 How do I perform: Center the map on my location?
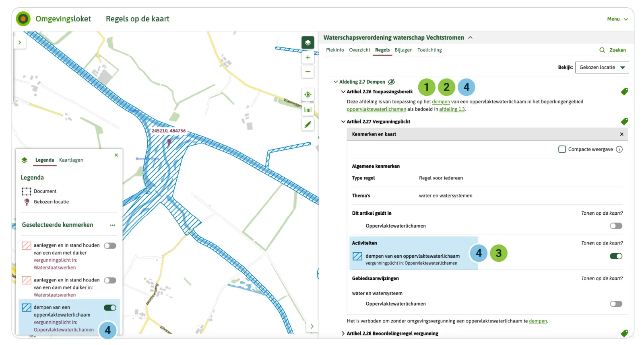(x=308, y=95)
